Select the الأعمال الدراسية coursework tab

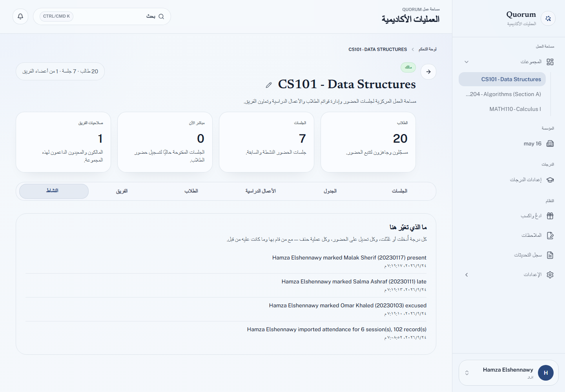point(261,191)
